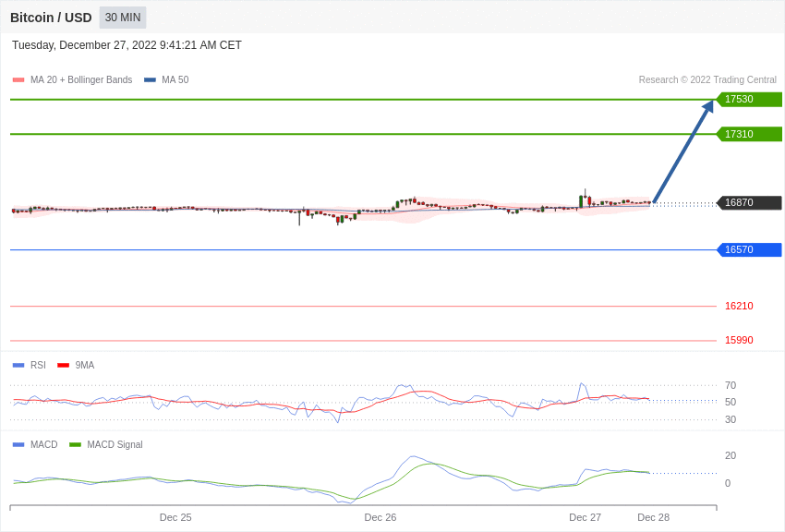Image resolution: width=785 pixels, height=532 pixels.
Task: Click the 30 MIN timeframe badge
Action: [x=123, y=18]
